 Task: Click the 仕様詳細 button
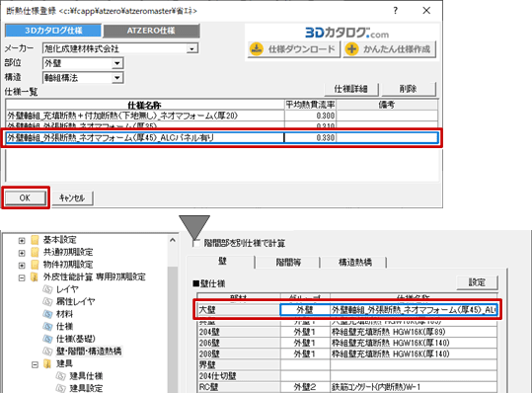(x=351, y=89)
